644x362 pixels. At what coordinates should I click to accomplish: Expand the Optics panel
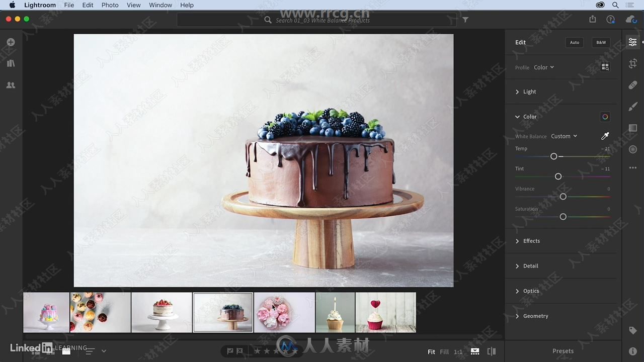coord(527,291)
